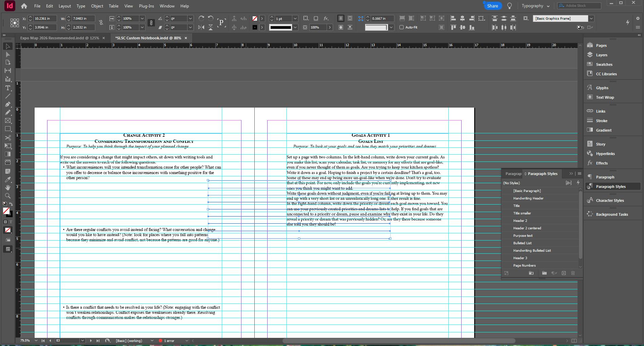Click the Share button

[x=492, y=6]
